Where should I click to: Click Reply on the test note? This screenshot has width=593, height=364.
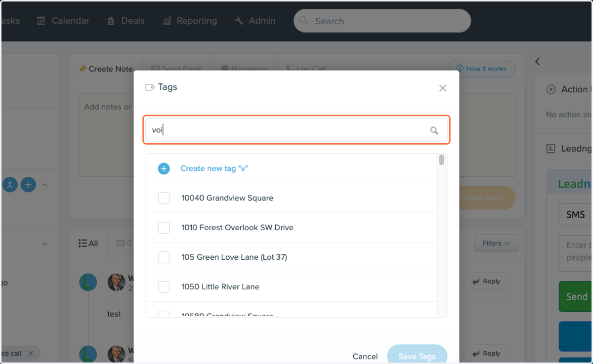click(486, 281)
